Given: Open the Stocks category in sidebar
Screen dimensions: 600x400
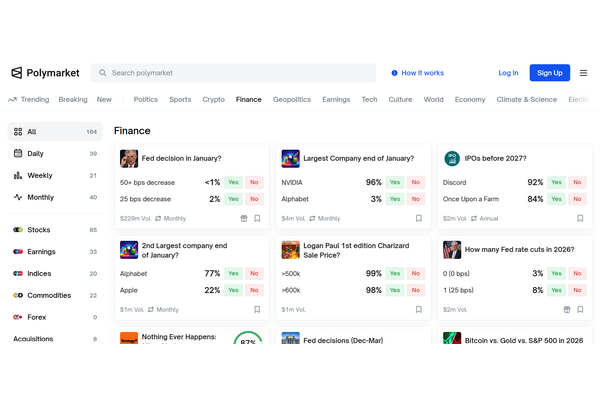Looking at the screenshot, I should point(38,230).
